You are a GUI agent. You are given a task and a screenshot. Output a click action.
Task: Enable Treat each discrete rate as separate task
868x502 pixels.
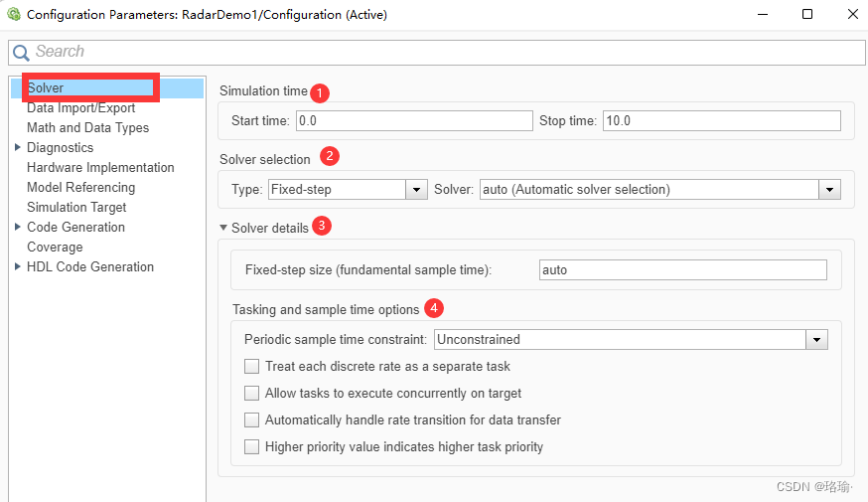[x=252, y=367]
